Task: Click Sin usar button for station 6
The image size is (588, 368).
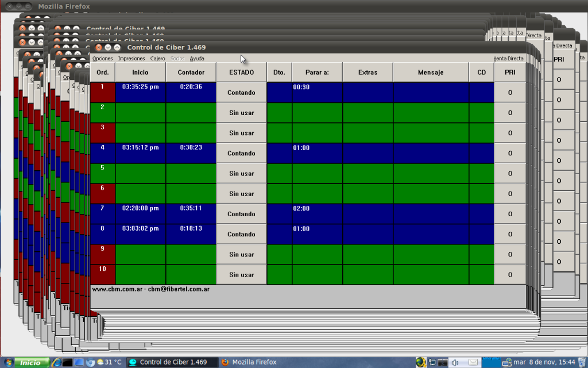Action: click(242, 194)
